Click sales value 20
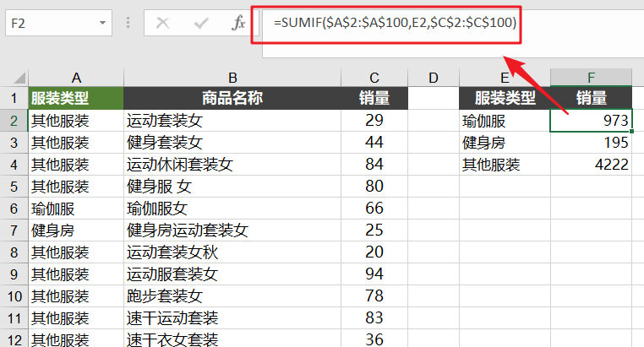Image resolution: width=644 pixels, height=347 pixels. [x=374, y=252]
